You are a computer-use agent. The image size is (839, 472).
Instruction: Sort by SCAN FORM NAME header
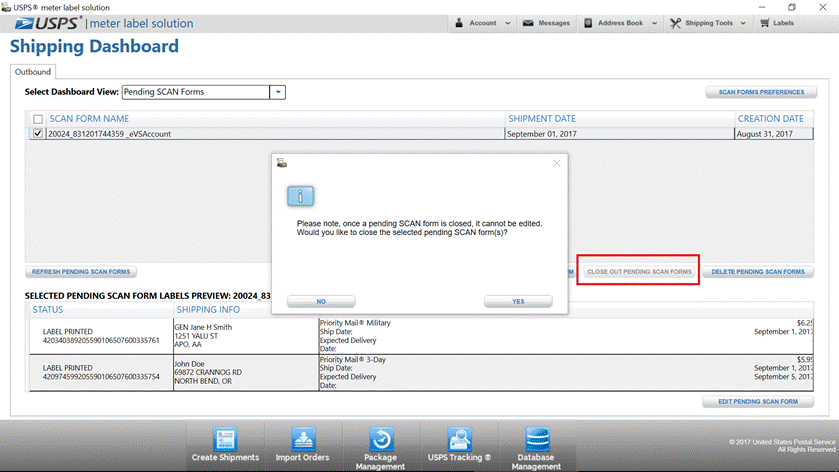[x=89, y=119]
